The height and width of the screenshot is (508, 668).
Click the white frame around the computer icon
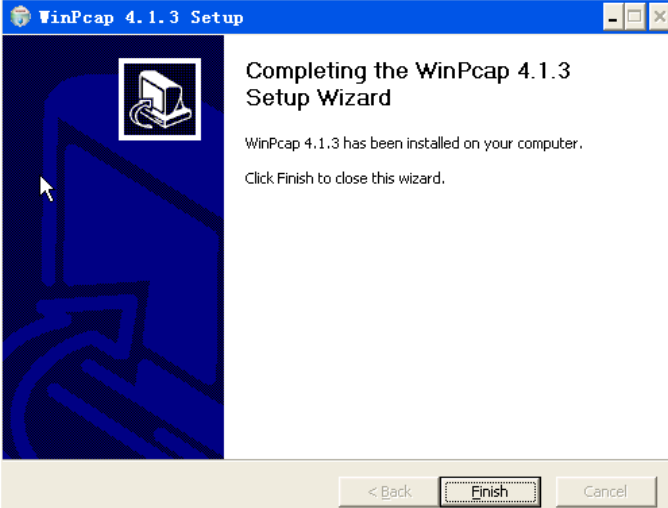[x=160, y=61]
